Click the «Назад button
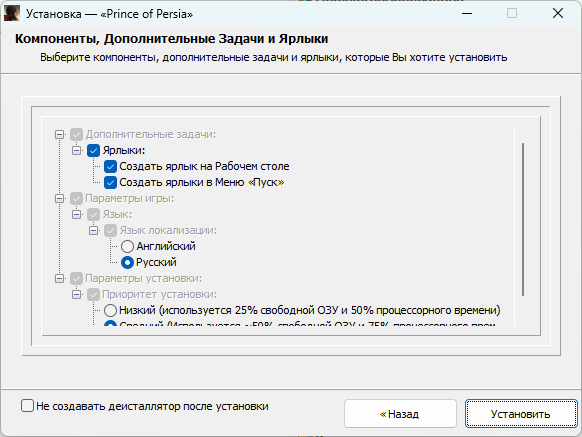This screenshot has width=582, height=437. [400, 414]
